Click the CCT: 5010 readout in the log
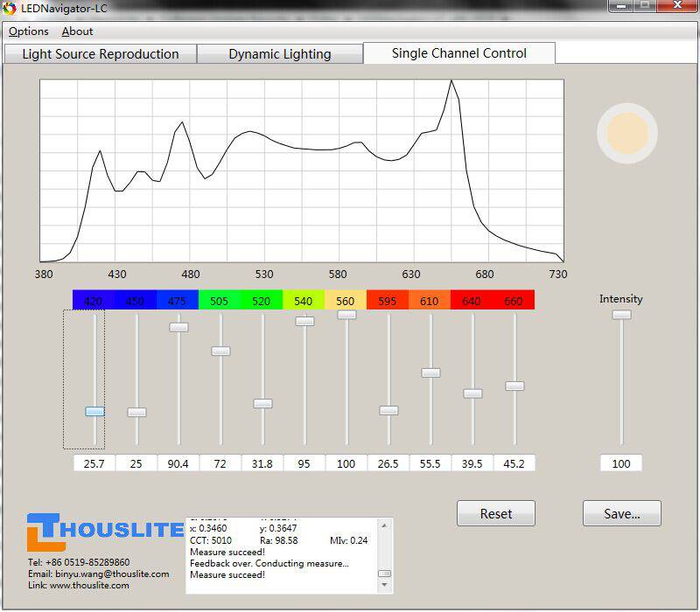Viewport: 700px width, 612px height. click(211, 540)
